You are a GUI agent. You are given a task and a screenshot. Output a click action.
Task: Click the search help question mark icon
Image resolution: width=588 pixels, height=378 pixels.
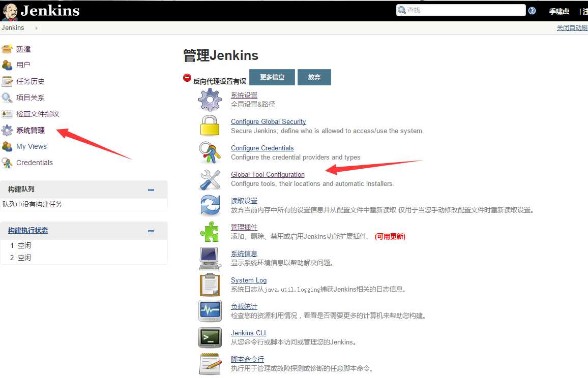pos(532,11)
